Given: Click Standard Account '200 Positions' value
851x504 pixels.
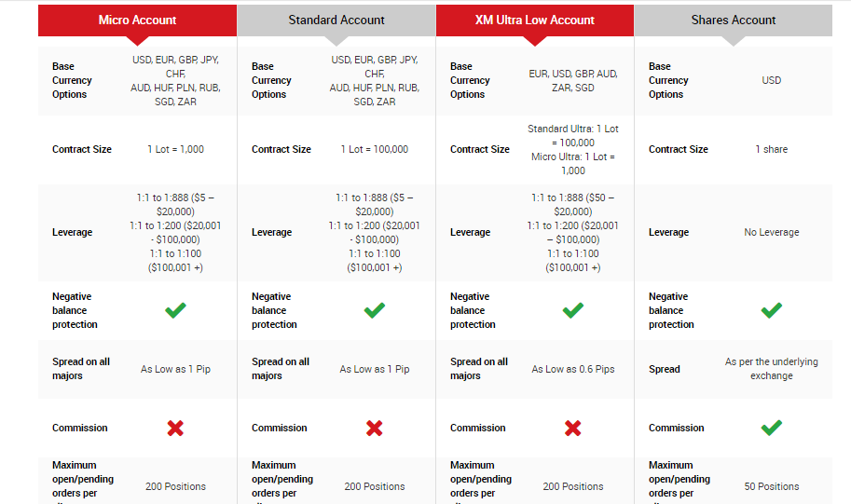Looking at the screenshot, I should (x=375, y=486).
